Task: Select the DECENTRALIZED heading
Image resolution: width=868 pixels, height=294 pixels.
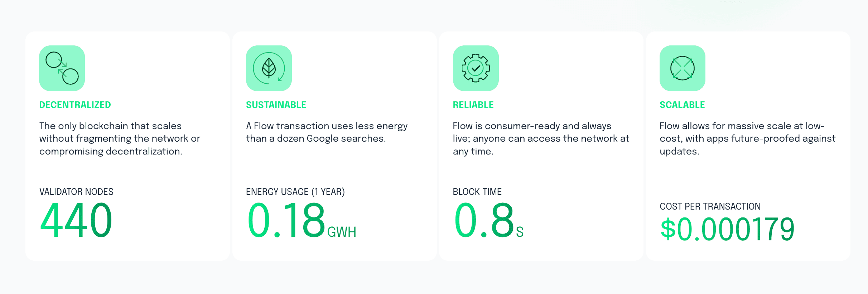Action: 75,105
